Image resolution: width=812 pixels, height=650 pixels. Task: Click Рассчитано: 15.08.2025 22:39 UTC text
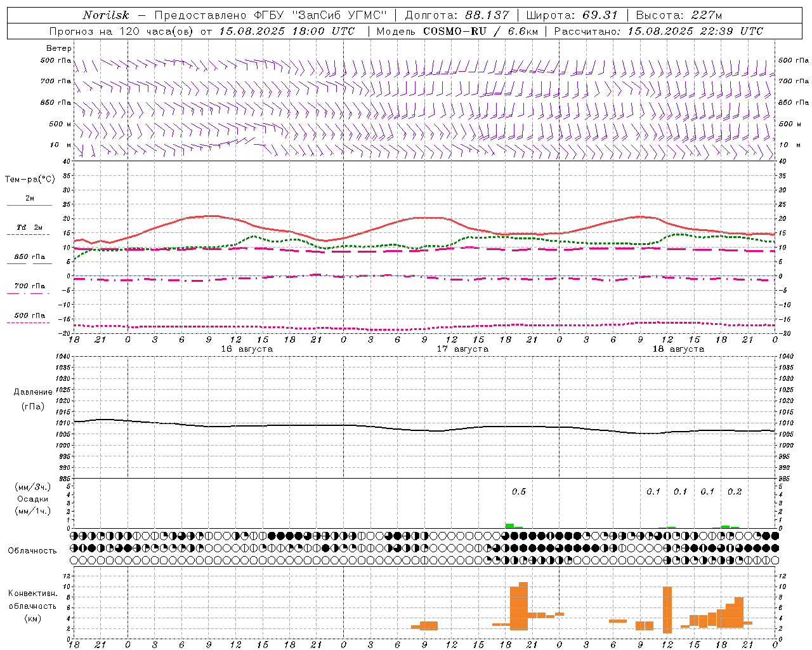658,31
